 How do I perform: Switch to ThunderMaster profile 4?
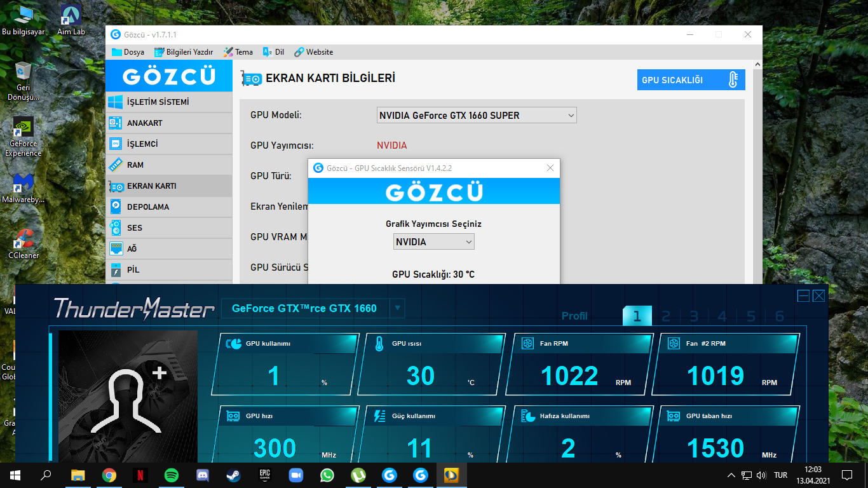coord(722,316)
